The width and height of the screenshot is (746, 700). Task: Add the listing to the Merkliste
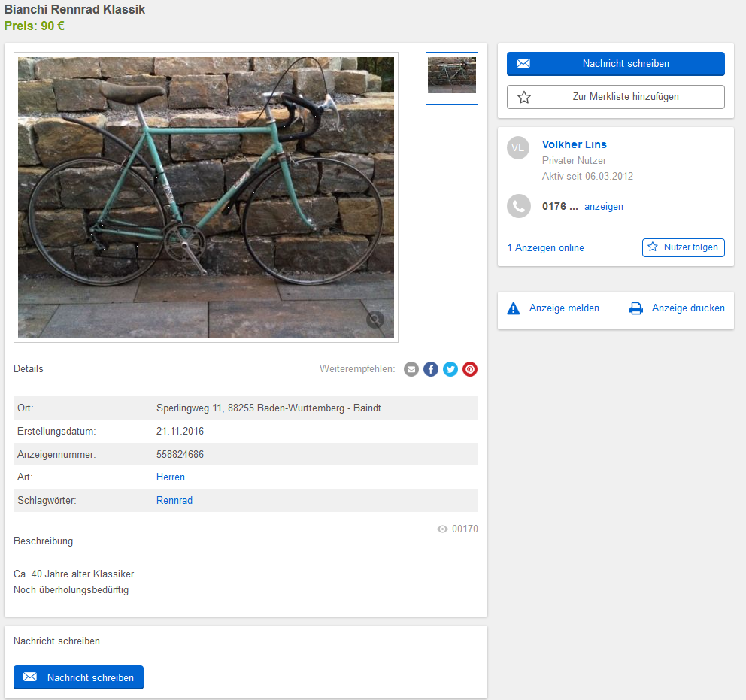[615, 97]
